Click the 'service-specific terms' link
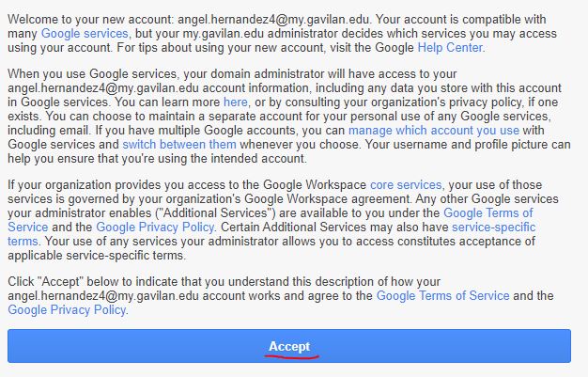The width and height of the screenshot is (588, 377). point(494,227)
